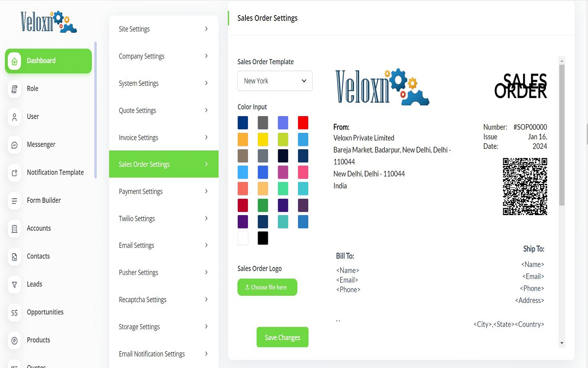Viewport: 588px width, 368px height.
Task: Pick the red color swatch
Action: [303, 122]
